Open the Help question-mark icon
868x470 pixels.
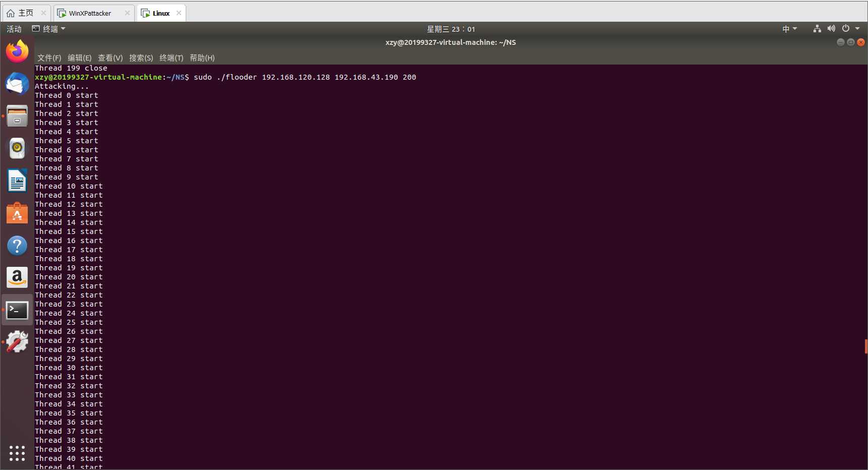point(17,246)
